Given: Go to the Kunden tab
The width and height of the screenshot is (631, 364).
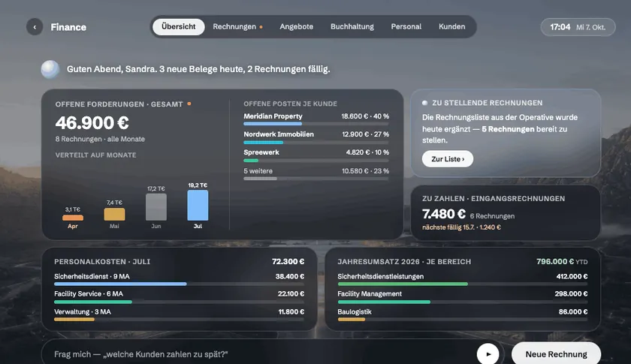Looking at the screenshot, I should (x=451, y=26).
